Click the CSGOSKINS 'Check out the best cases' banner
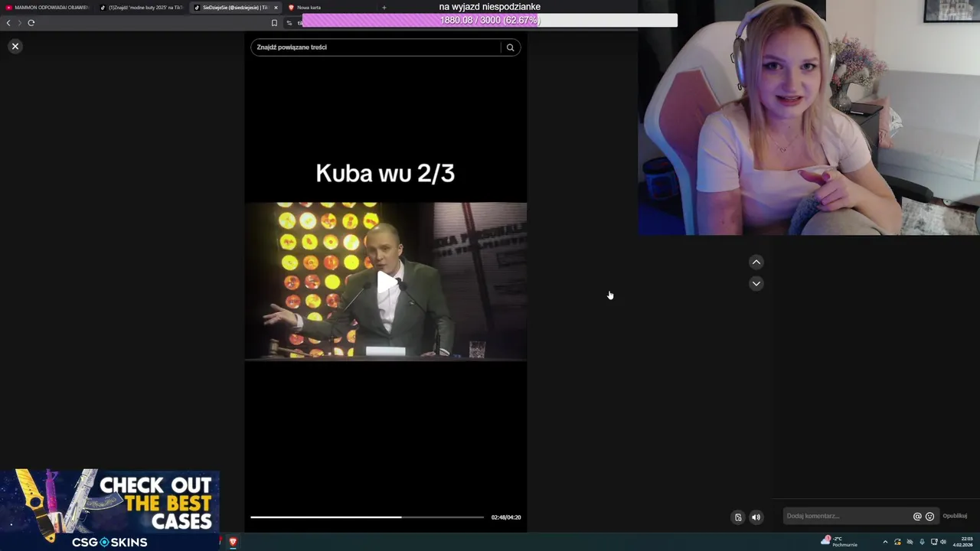Viewport: 980px width, 551px height. 110,510
